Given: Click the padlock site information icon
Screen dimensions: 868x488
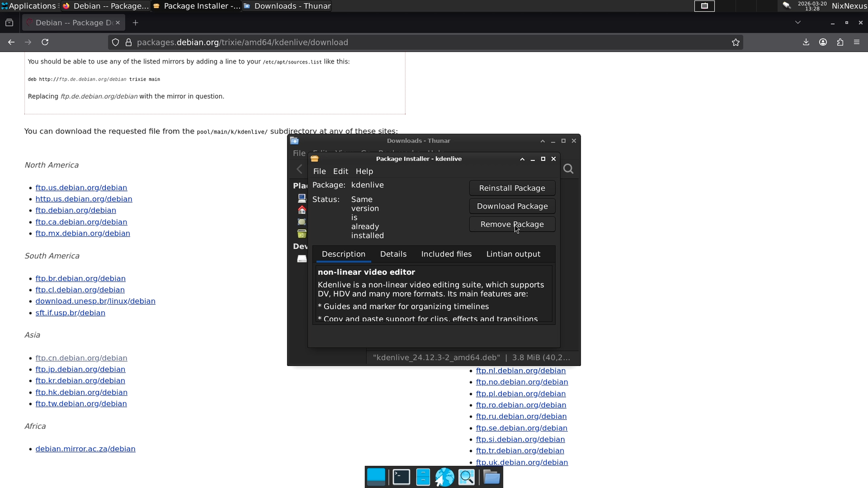Looking at the screenshot, I should [129, 42].
